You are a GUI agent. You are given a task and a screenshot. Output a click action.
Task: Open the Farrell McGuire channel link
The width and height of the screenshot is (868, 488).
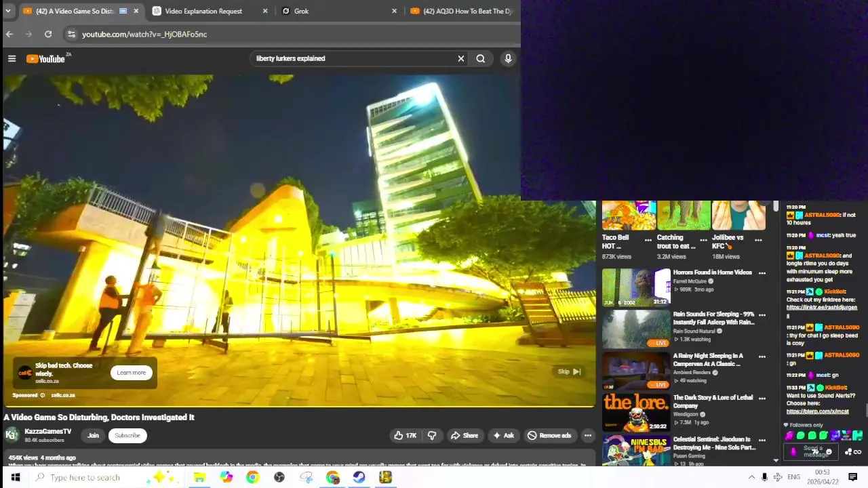coord(690,281)
